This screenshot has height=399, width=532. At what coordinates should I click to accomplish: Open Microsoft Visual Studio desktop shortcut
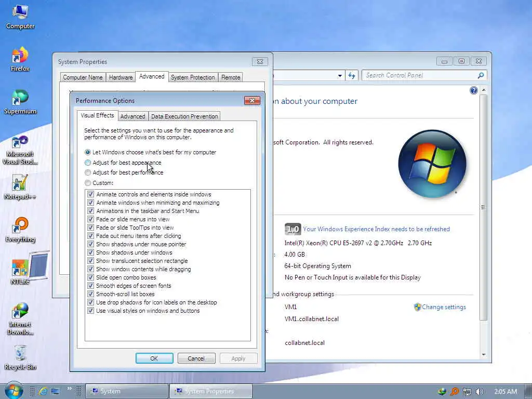pos(20,150)
